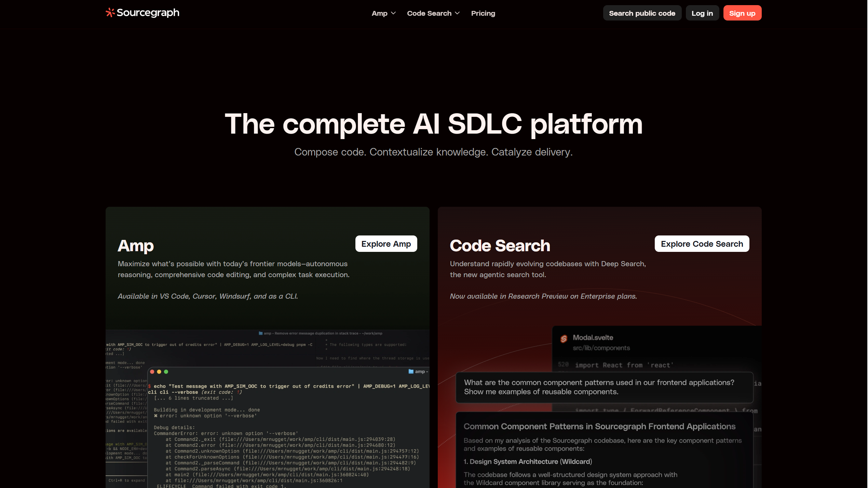Screen dimensions: 868x488
Task: Click 'Maximize what's possible' Amp description
Action: coord(233,269)
